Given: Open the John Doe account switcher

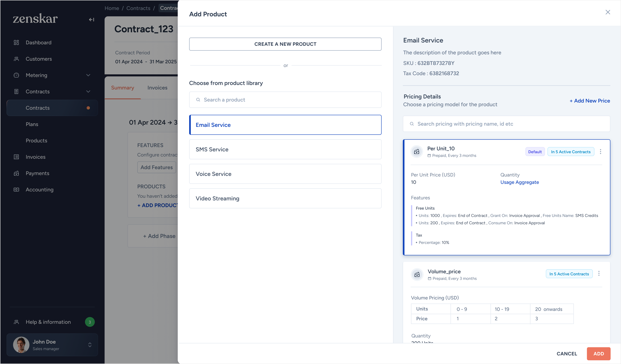Looking at the screenshot, I should point(90,345).
